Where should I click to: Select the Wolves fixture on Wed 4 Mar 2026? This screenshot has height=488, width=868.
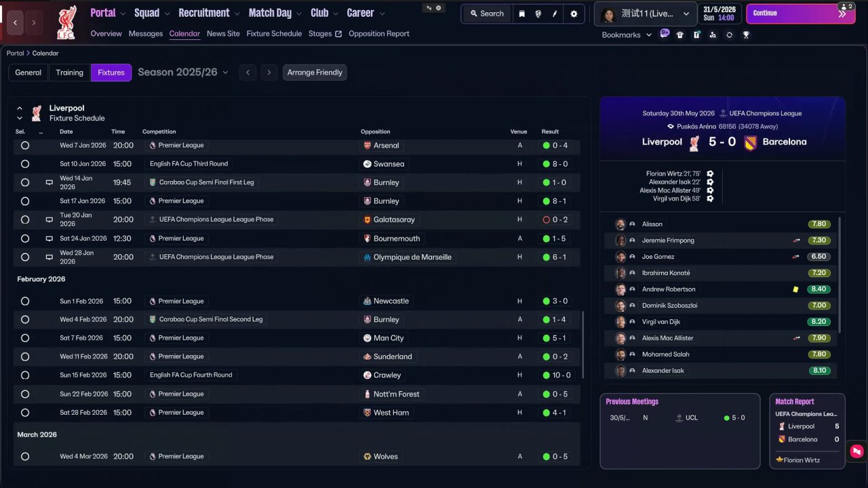(x=25, y=457)
